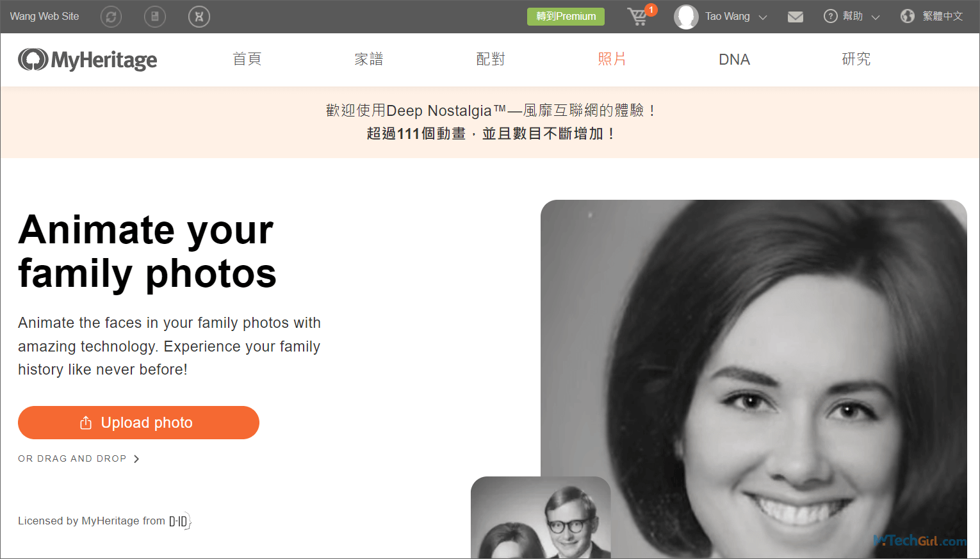This screenshot has height=559, width=980.
Task: Click the MyHeritage logo
Action: (88, 60)
